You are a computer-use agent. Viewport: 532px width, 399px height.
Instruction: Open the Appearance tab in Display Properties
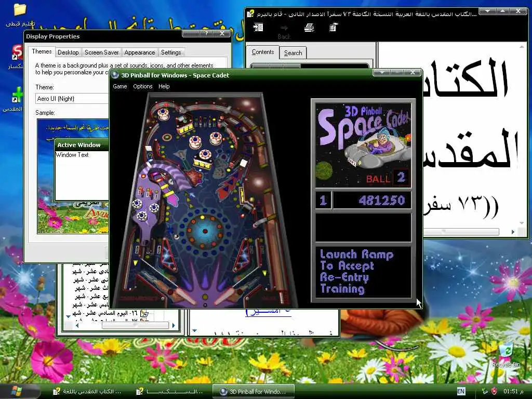[139, 52]
